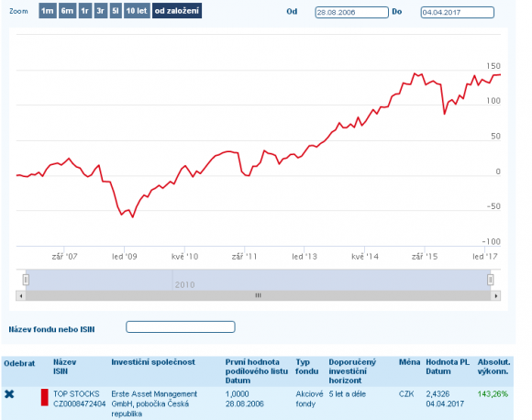The height and width of the screenshot is (420, 532).
Task: Click the 2,4326 unit value
Action: [x=438, y=394]
